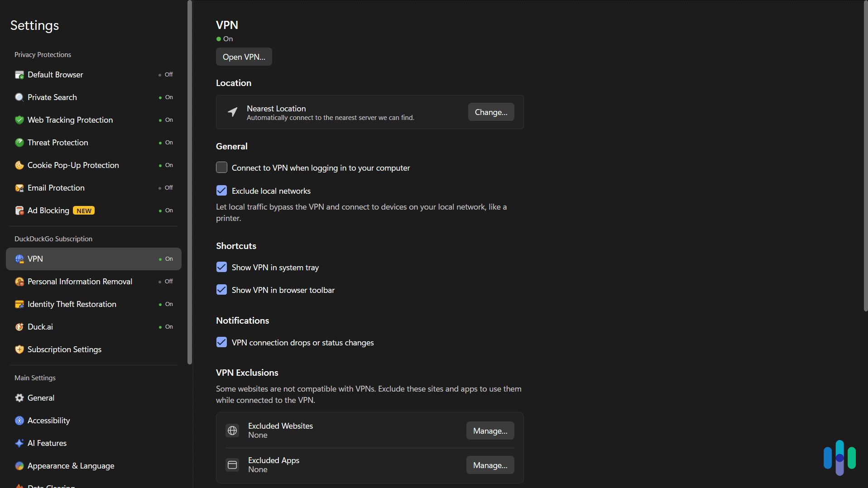Click the VPN globe icon in sidebar
Screen dimensions: 868x488
[19, 259]
